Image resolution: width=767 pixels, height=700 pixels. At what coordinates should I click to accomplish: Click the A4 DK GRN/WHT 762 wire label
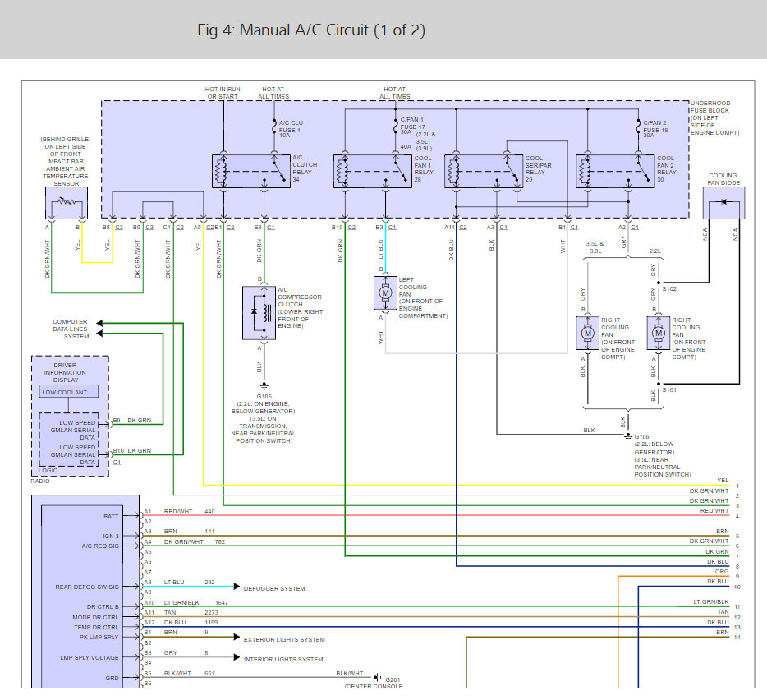(x=185, y=542)
